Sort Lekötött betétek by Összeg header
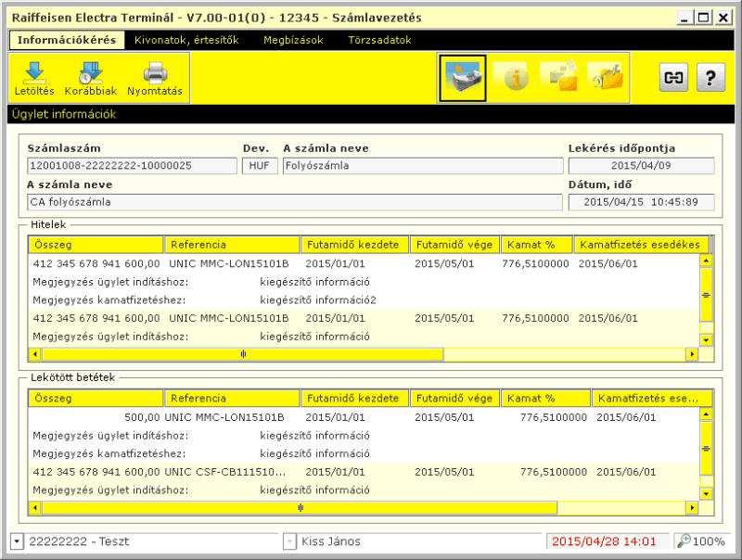This screenshot has width=742, height=560. 96,399
